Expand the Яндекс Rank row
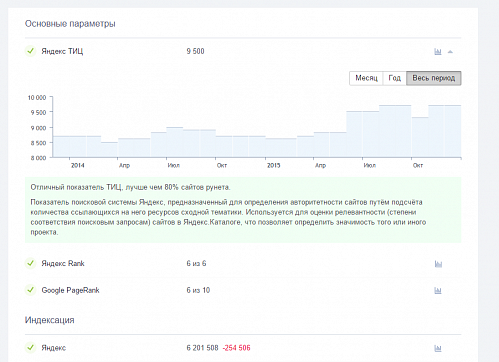 pos(243,264)
